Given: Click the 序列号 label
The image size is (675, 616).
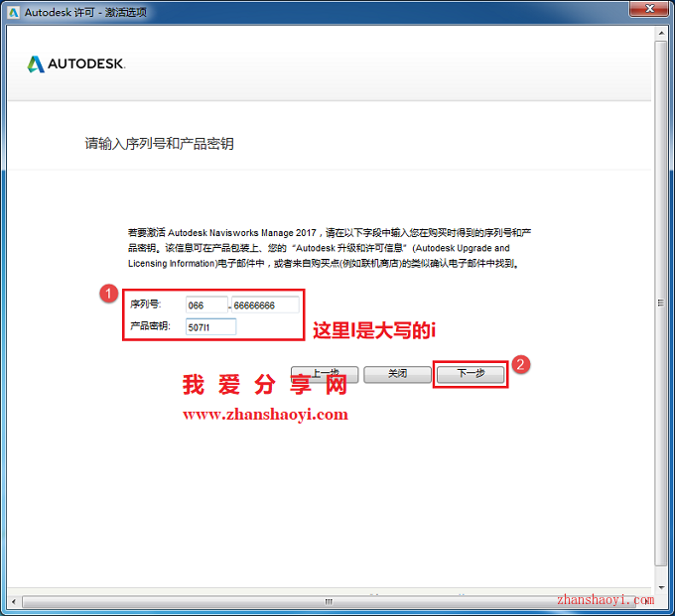Looking at the screenshot, I should pyautogui.click(x=146, y=305).
